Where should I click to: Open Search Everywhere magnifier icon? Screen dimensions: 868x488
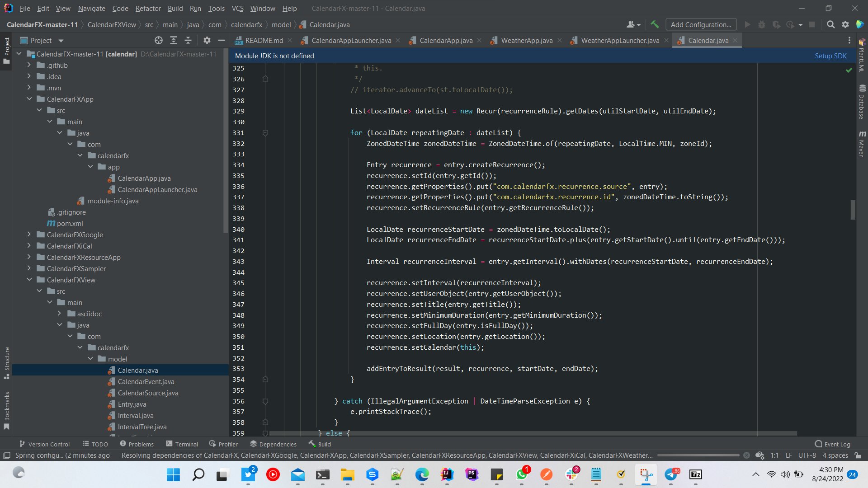coord(830,24)
